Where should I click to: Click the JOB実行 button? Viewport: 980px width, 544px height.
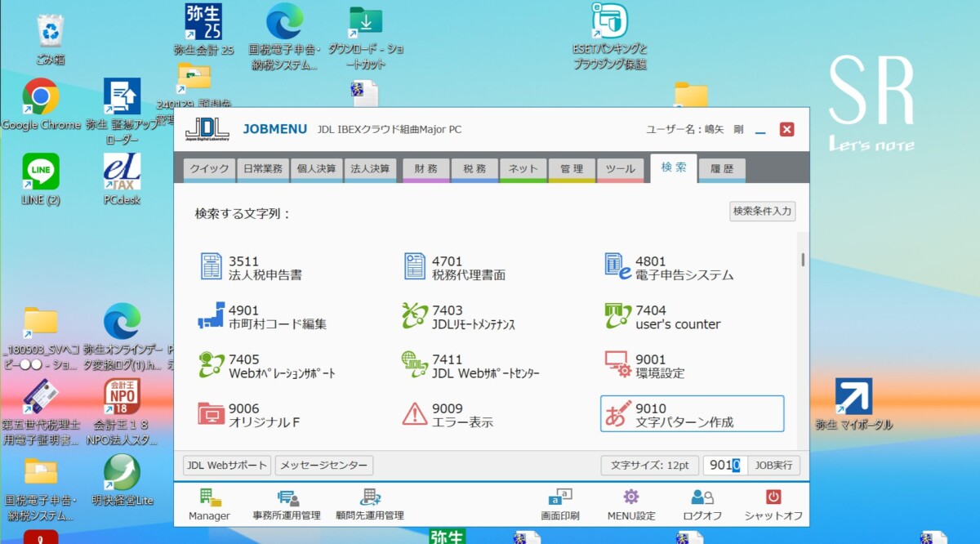[x=773, y=466]
